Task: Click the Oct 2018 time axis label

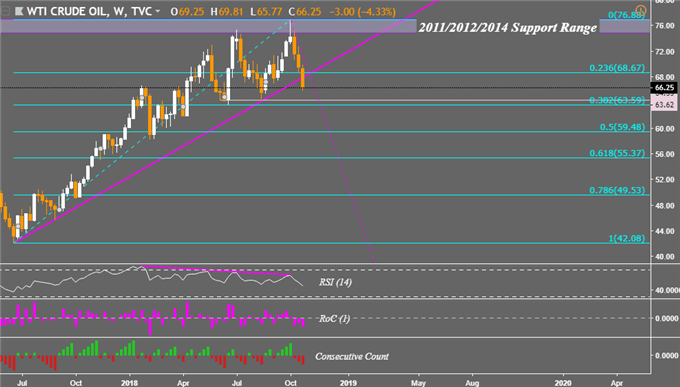Action: [291, 383]
